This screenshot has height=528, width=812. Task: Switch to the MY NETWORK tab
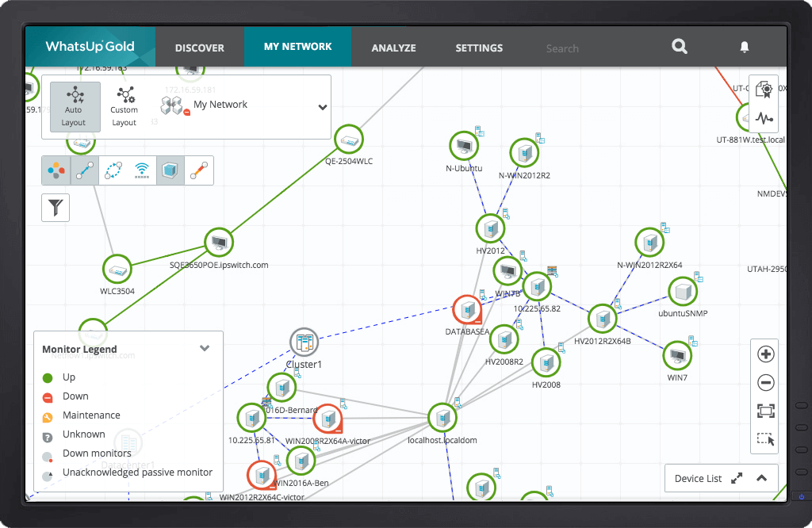point(298,47)
